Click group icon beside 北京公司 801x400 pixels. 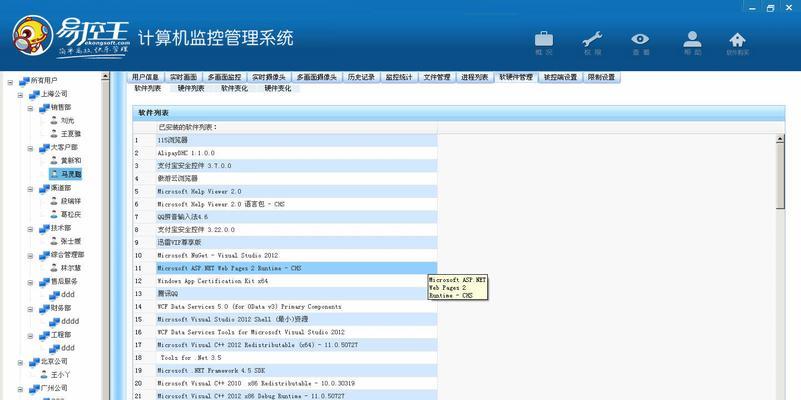tap(34, 362)
